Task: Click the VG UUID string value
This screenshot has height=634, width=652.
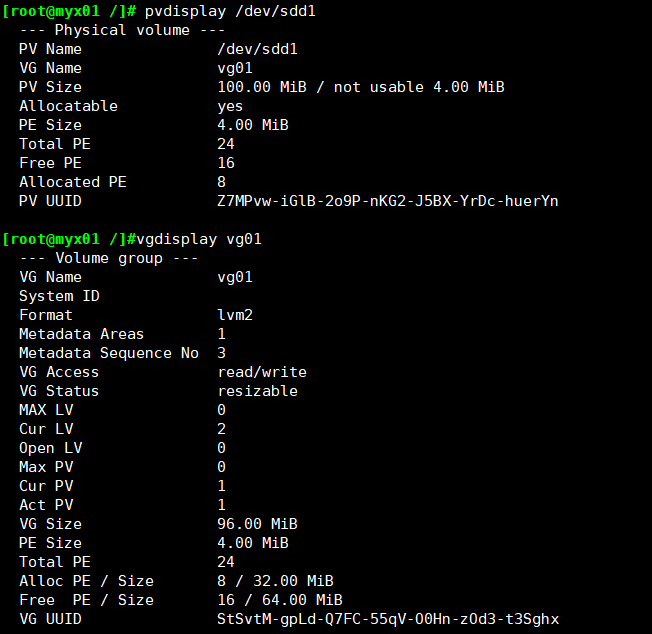Action: coord(388,619)
